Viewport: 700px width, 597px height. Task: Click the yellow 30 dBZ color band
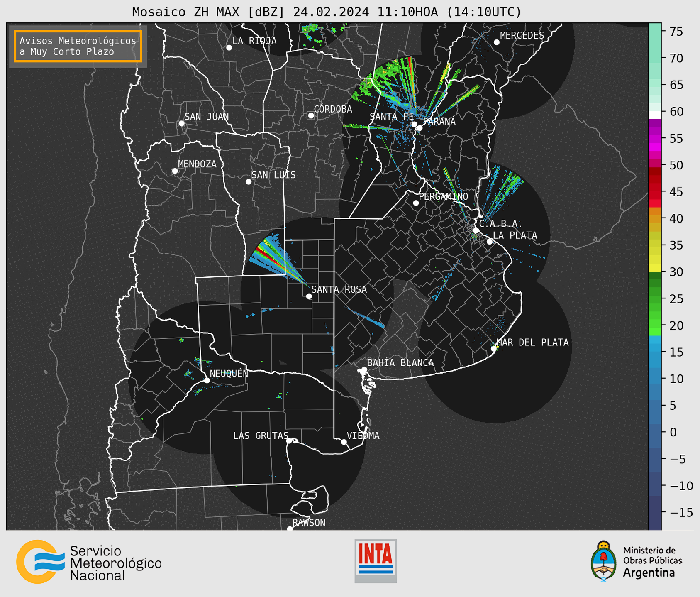[655, 268]
